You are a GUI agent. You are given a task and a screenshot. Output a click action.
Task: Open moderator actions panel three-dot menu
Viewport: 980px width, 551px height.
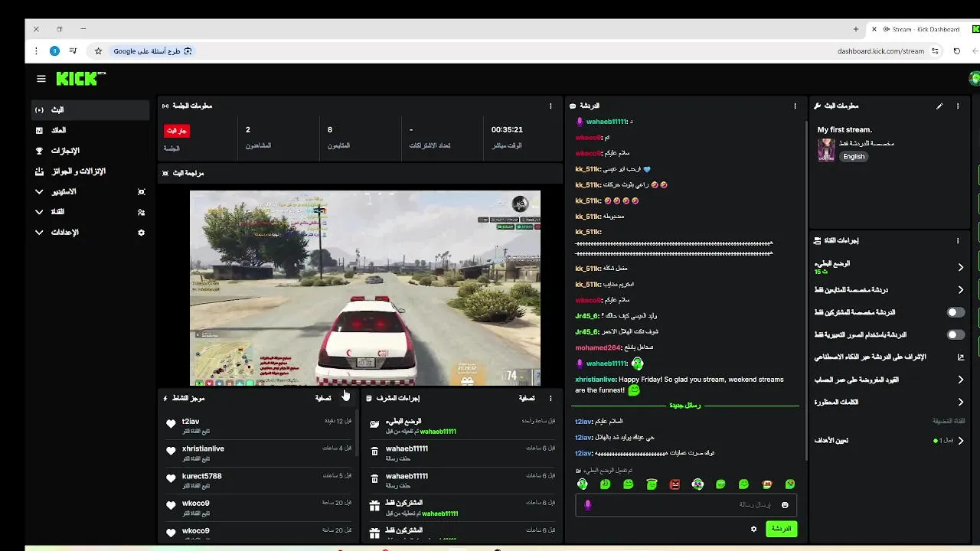[x=550, y=398]
